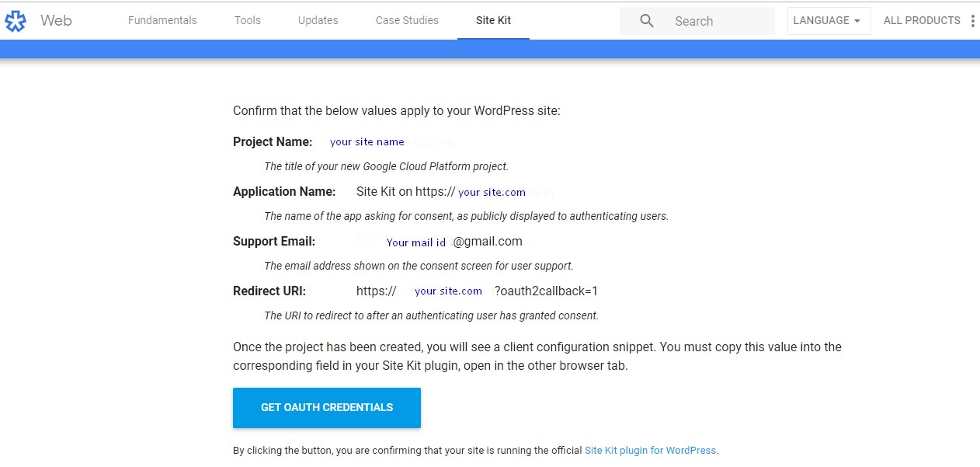Image resolution: width=980 pixels, height=467 pixels.
Task: Select the active Site Kit tab
Action: point(493,20)
